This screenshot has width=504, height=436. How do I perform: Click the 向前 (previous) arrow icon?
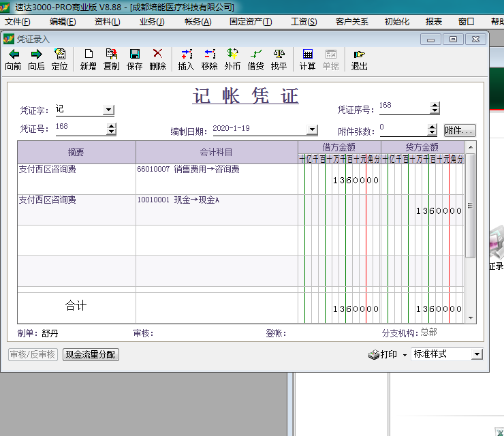pyautogui.click(x=13, y=54)
